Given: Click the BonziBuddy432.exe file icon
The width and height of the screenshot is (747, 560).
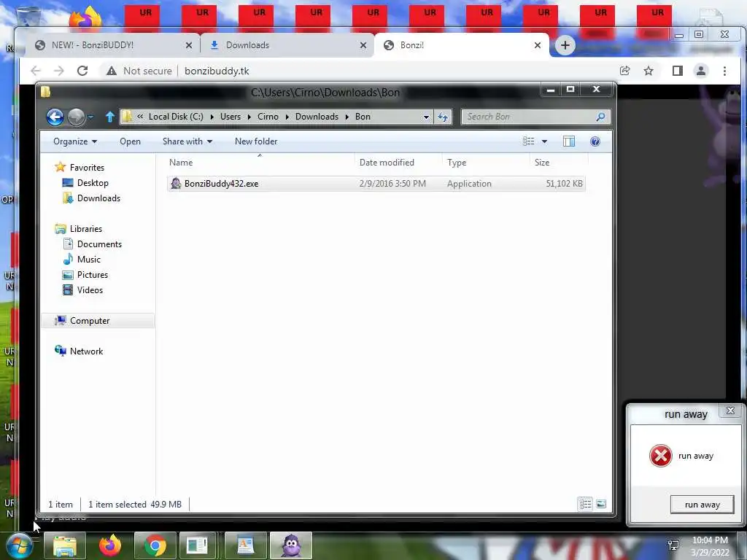Looking at the screenshot, I should pyautogui.click(x=176, y=183).
